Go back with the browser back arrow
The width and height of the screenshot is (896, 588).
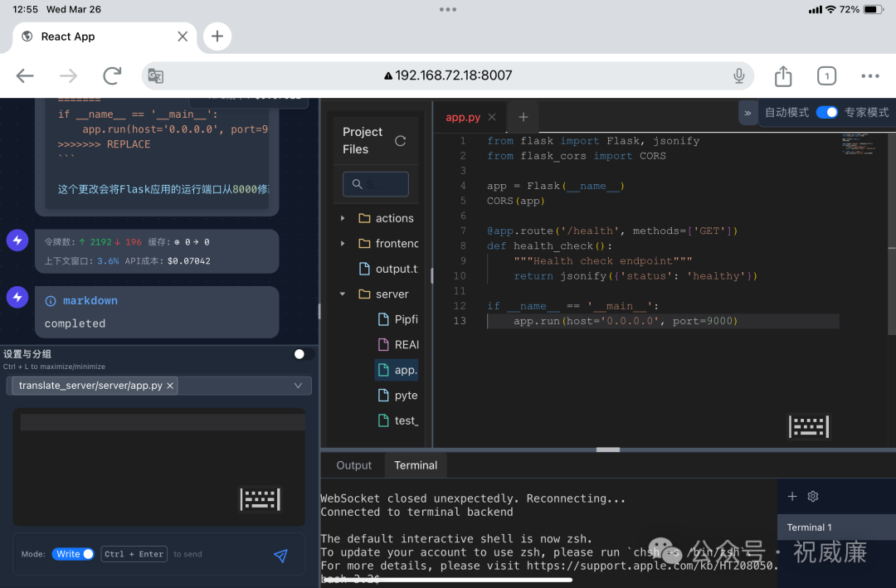pos(25,75)
